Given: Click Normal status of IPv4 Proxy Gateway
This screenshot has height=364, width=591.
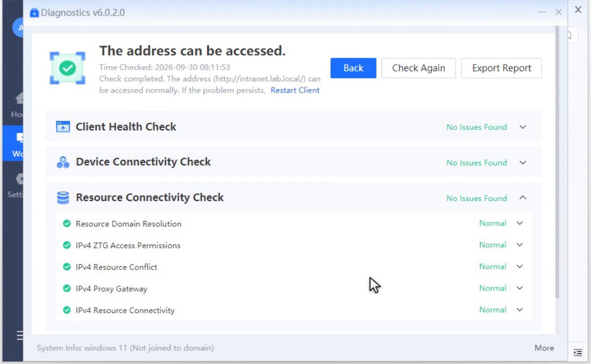Looking at the screenshot, I should [x=493, y=288].
